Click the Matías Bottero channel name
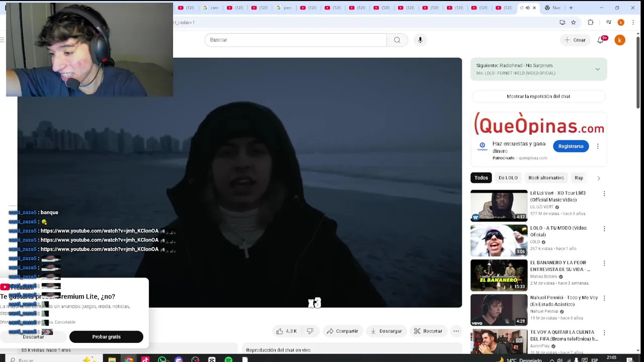 pos(543,277)
